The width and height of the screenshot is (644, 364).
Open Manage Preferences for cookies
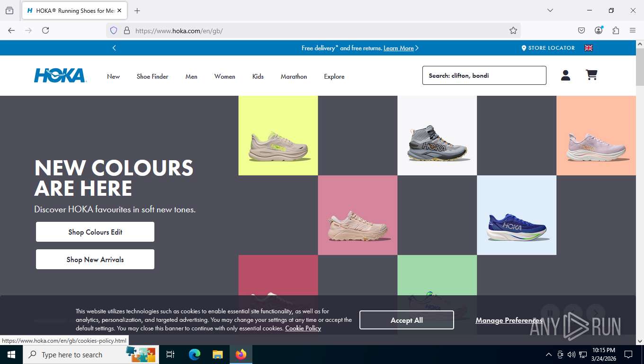tap(509, 320)
